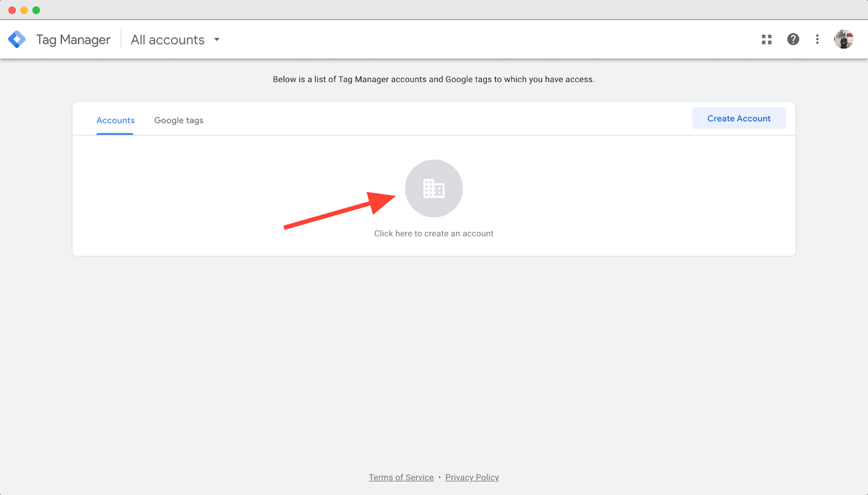Open the help question mark icon
This screenshot has width=868, height=495.
[x=793, y=40]
